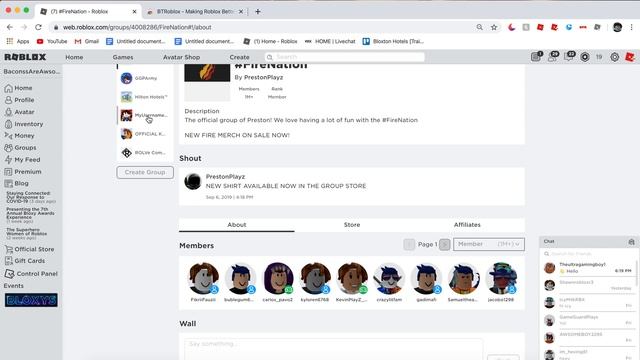The image size is (640, 360).
Task: Open Groups in the left sidebar
Action: coord(20,148)
